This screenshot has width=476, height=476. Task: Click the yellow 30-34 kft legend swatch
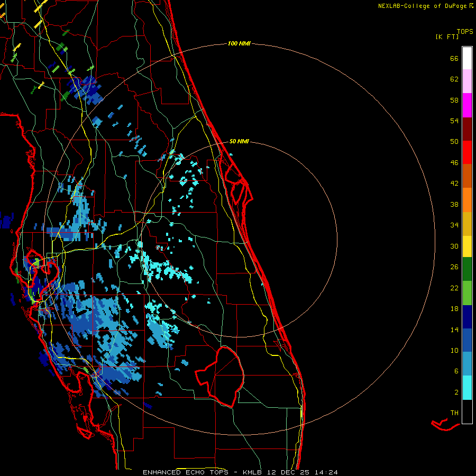(x=467, y=246)
